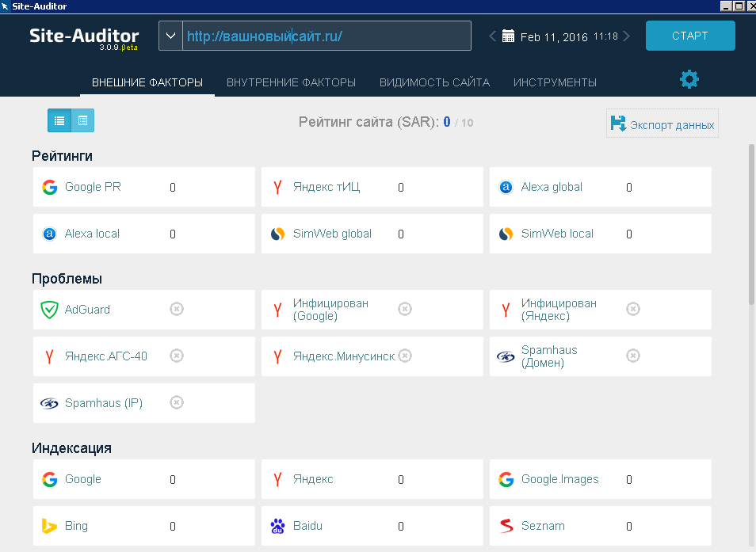This screenshot has width=756, height=552.
Task: Click the Google.Images label
Action: click(559, 479)
